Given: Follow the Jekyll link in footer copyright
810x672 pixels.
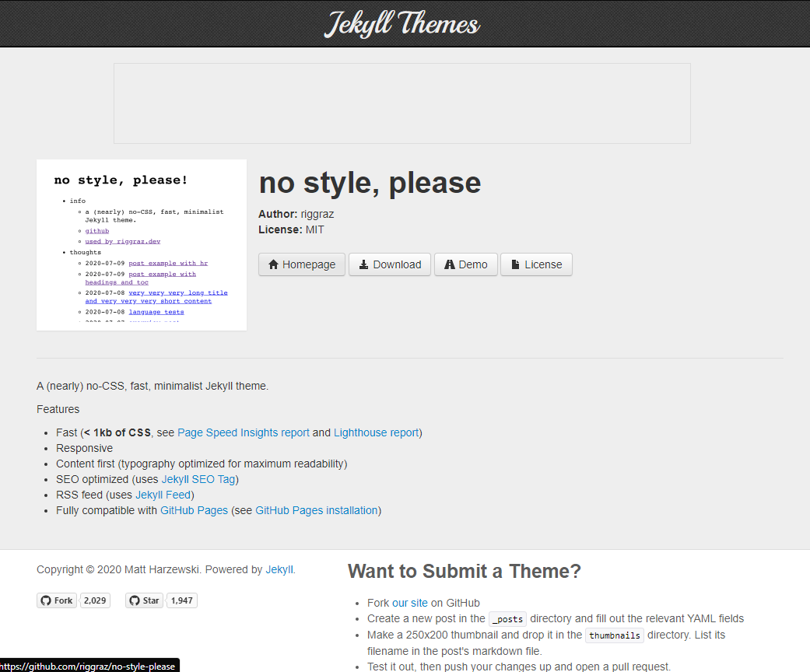Looking at the screenshot, I should [x=279, y=569].
